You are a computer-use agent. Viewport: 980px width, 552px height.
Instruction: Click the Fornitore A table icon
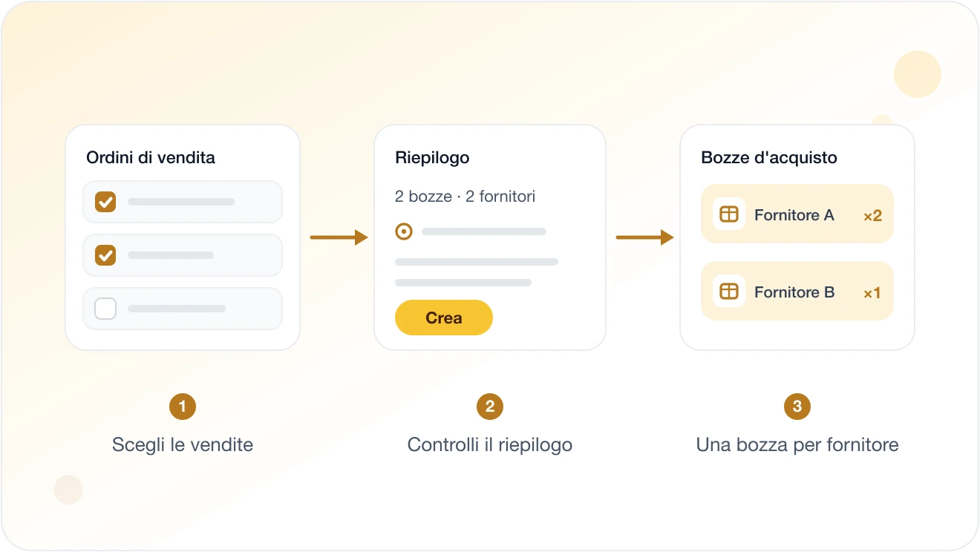pyautogui.click(x=729, y=214)
